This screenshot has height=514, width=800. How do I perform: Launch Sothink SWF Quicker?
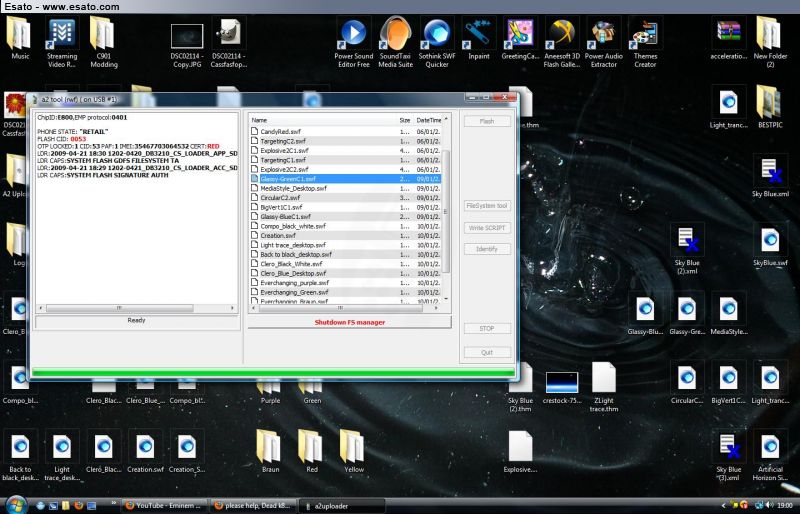click(437, 42)
